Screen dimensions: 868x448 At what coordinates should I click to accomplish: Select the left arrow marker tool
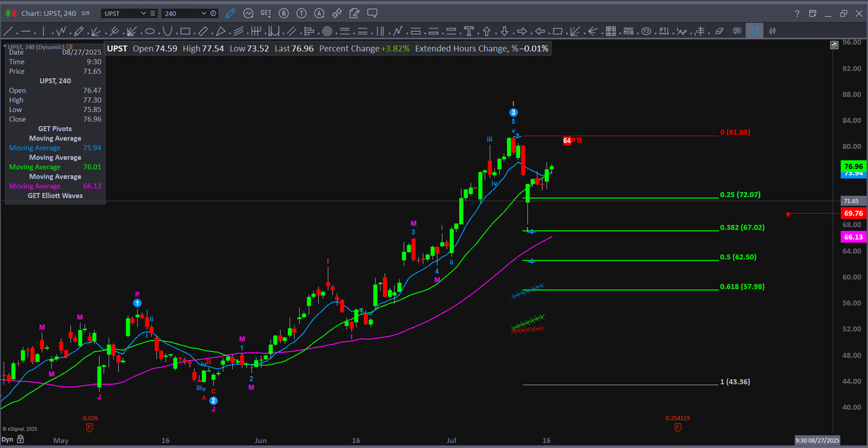click(540, 31)
